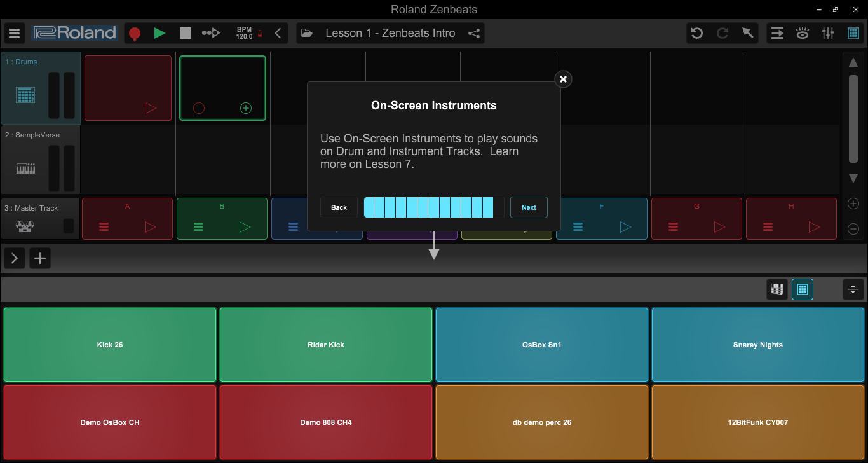Image resolution: width=868 pixels, height=463 pixels.
Task: Add a new track with plus button
Action: click(40, 258)
